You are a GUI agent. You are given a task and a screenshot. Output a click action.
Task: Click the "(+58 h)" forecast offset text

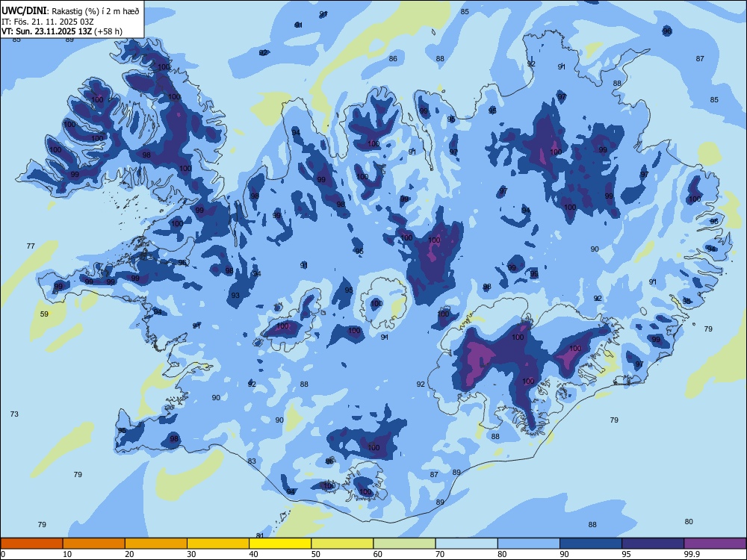click(108, 31)
